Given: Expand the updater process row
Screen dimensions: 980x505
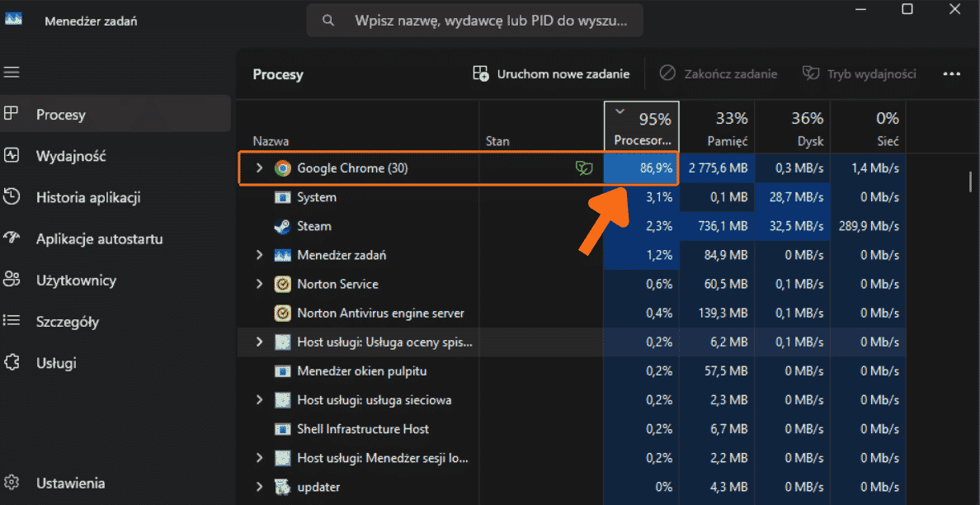Looking at the screenshot, I should (x=260, y=486).
